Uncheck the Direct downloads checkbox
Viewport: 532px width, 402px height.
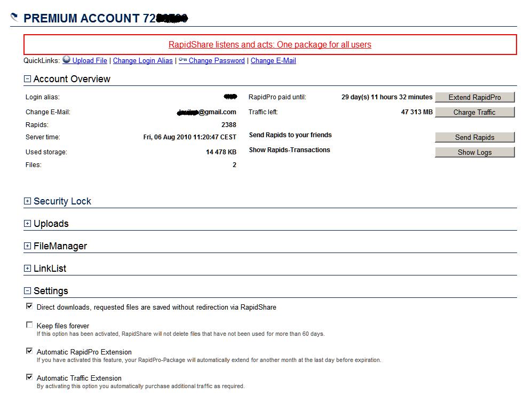(29, 306)
